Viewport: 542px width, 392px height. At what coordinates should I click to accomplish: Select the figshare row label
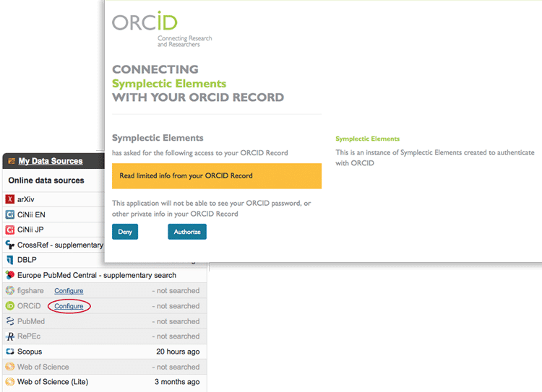click(30, 290)
